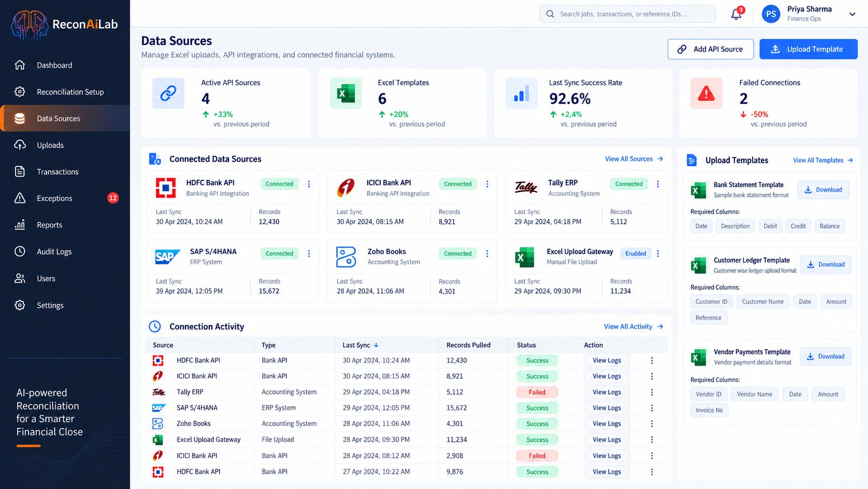The image size is (868, 489).
Task: Open the kebab menu for Tally ERP card
Action: tap(658, 184)
